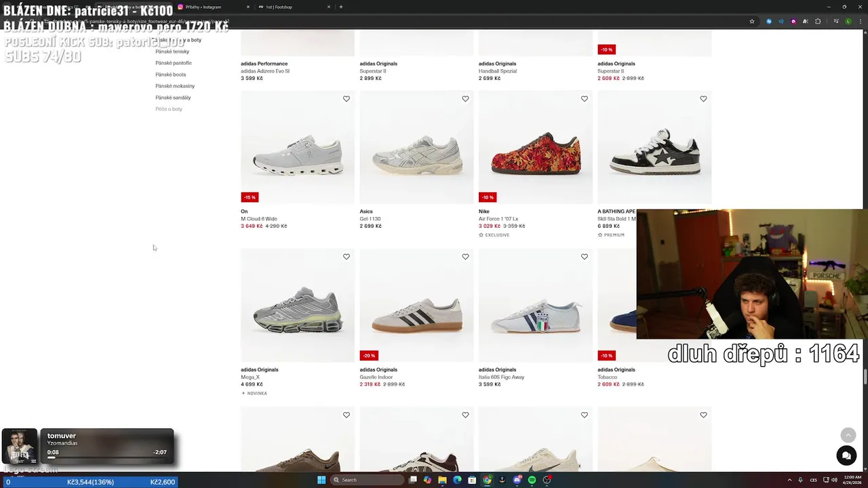The height and width of the screenshot is (488, 868).
Task: Open Task View from the taskbar
Action: (412, 480)
